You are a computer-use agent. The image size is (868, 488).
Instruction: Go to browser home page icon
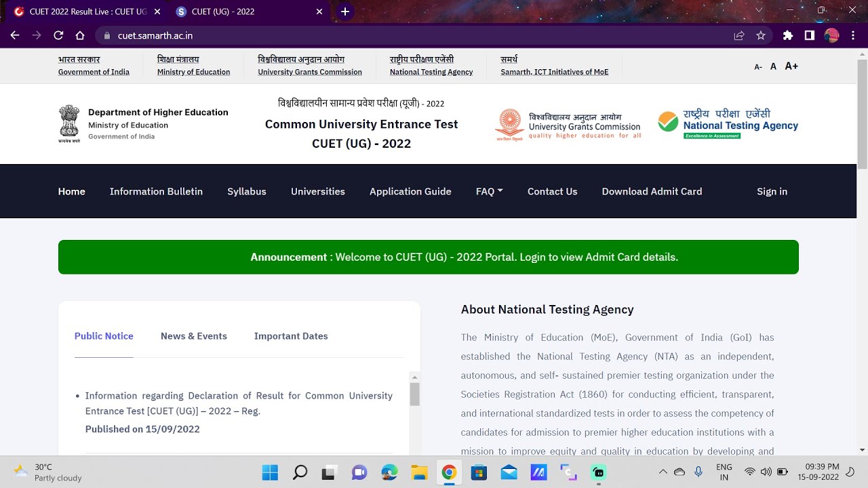[x=80, y=35]
